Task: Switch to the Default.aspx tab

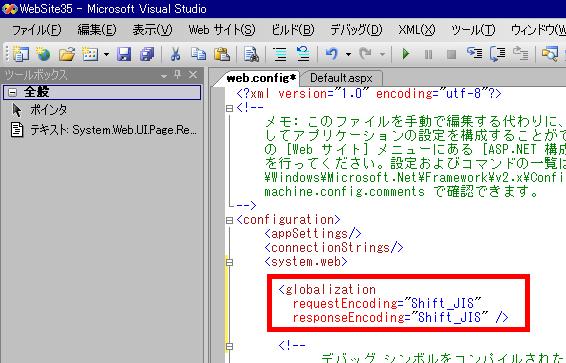Action: coord(341,78)
